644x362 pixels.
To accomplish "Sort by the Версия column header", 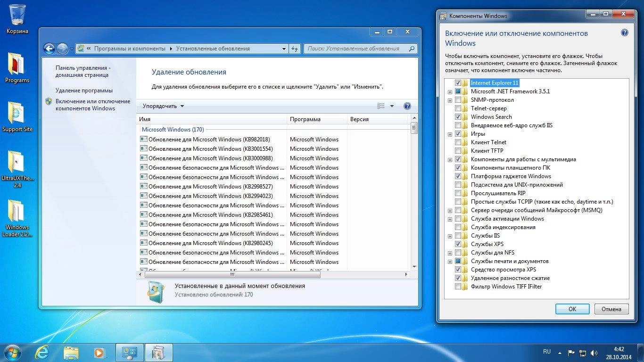I will pyautogui.click(x=378, y=119).
